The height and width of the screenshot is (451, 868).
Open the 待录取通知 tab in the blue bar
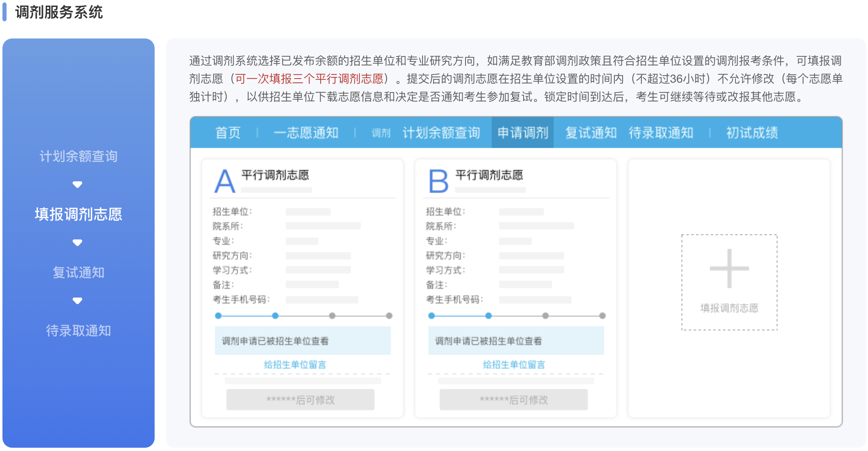pyautogui.click(x=661, y=133)
